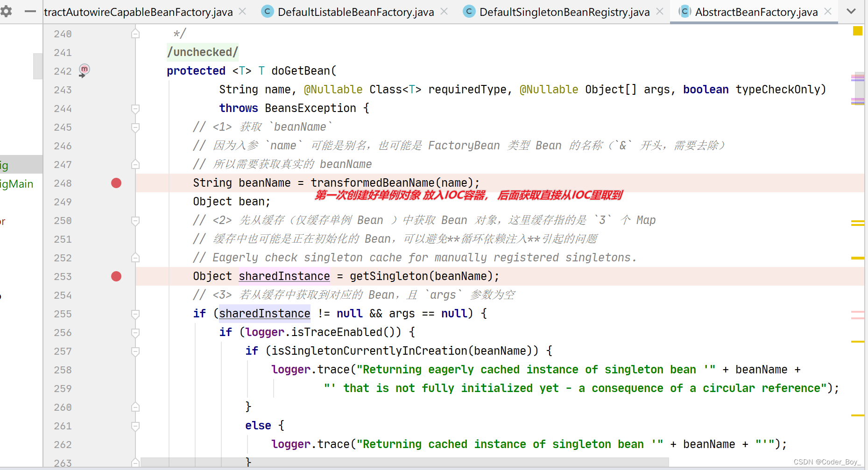Click the class icon on DefaultListableBeanFactory tab
This screenshot has height=470, width=868.
click(268, 11)
